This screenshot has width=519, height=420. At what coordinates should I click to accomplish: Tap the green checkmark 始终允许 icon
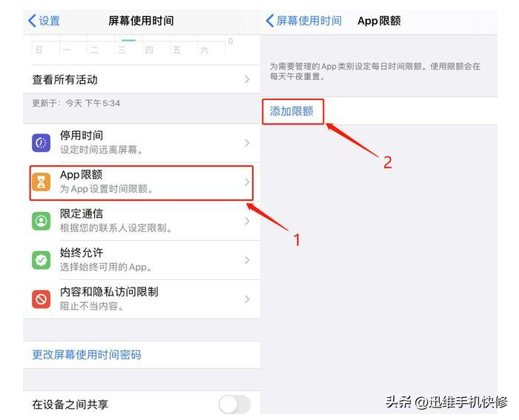coord(41,260)
